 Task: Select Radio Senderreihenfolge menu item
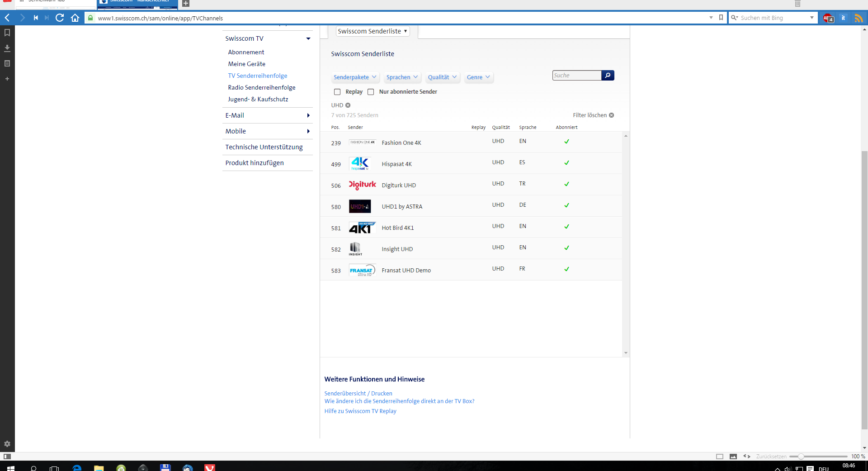(x=262, y=87)
